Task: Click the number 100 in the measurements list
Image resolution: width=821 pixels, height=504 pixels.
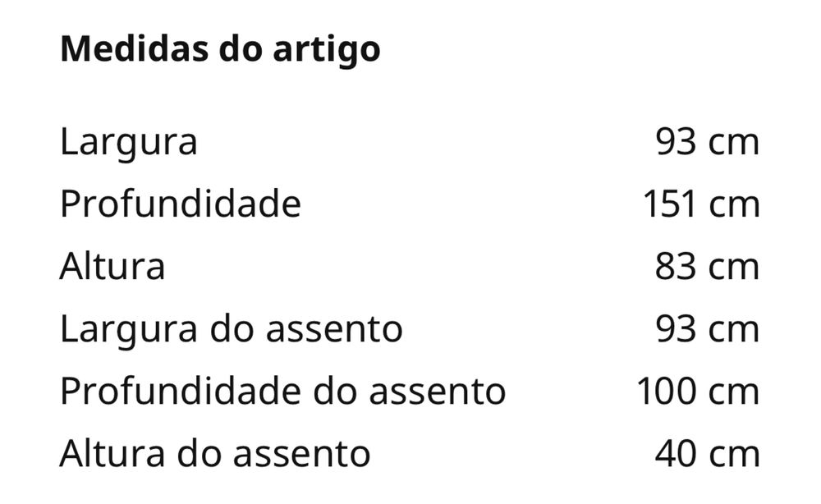Action: 666,391
